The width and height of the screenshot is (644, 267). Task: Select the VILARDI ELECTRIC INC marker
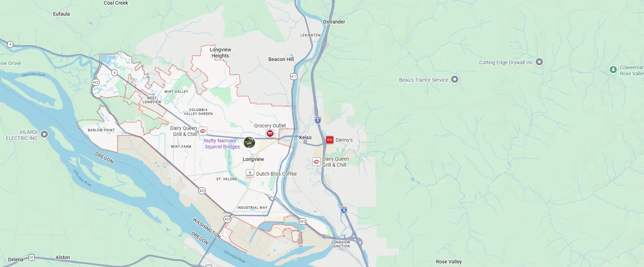44,135
